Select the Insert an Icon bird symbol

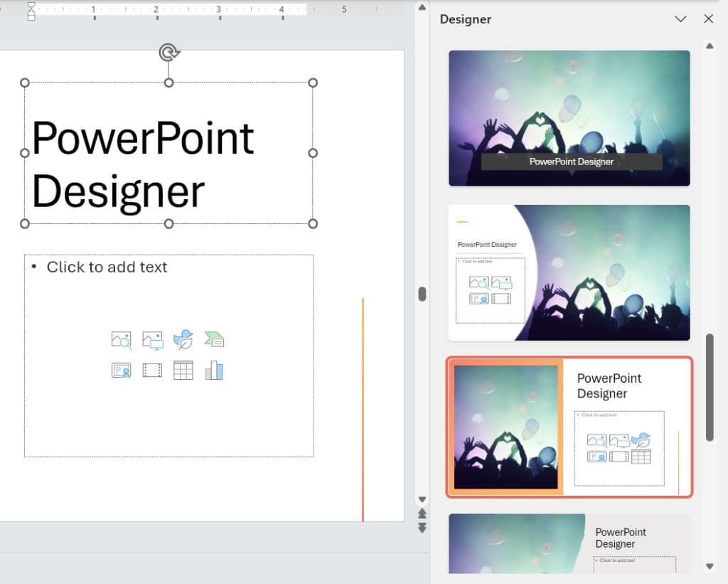click(x=183, y=339)
